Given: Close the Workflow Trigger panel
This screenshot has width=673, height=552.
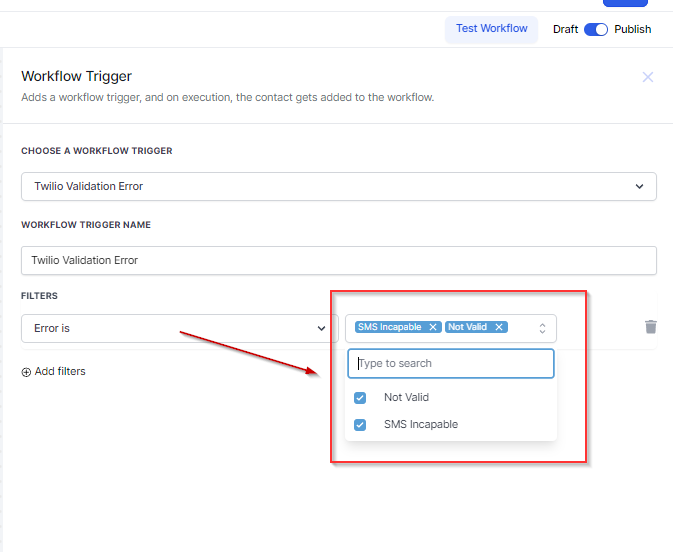Looking at the screenshot, I should 648,77.
